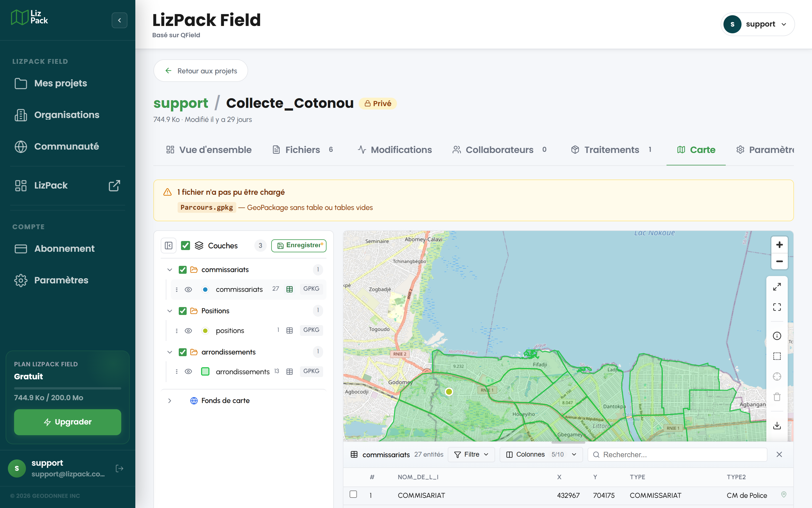Locate row 1 COMMISARIAT on map
The image size is (812, 508).
tap(784, 494)
